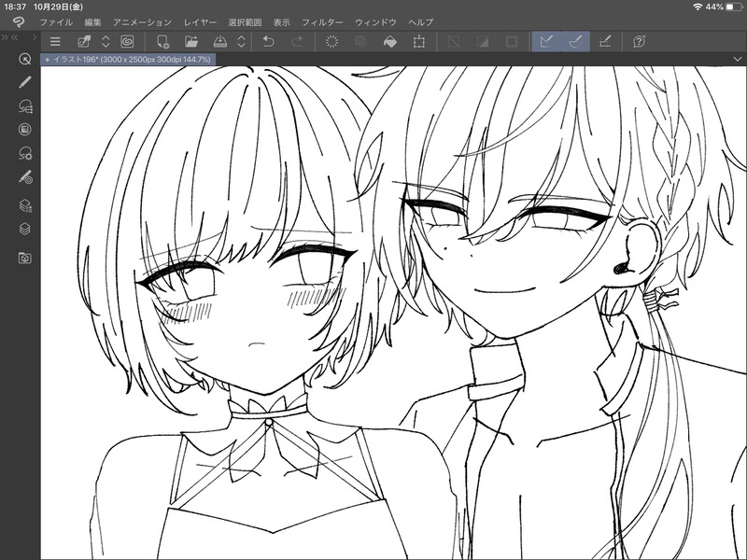The height and width of the screenshot is (560, 747).
Task: Click the 10月29日(金) date text
Action: point(58,7)
